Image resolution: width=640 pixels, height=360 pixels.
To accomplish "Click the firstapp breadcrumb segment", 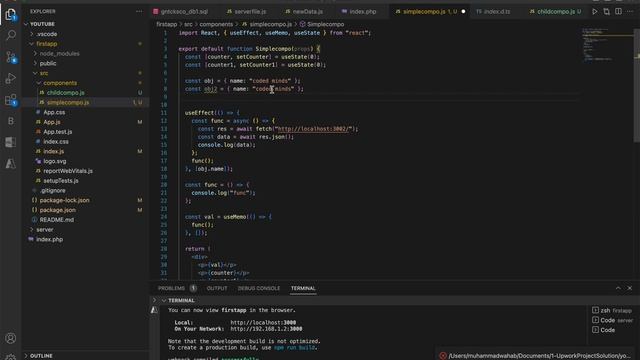I will coord(167,24).
